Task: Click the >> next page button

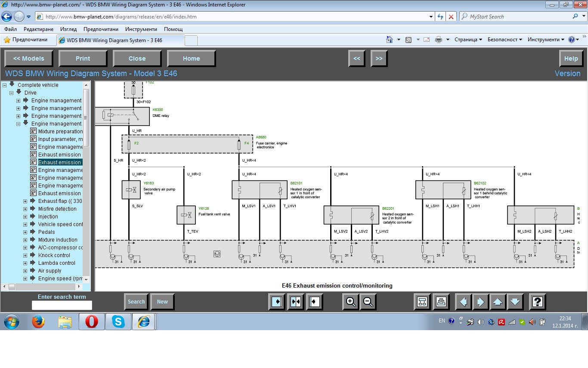Action: (379, 58)
